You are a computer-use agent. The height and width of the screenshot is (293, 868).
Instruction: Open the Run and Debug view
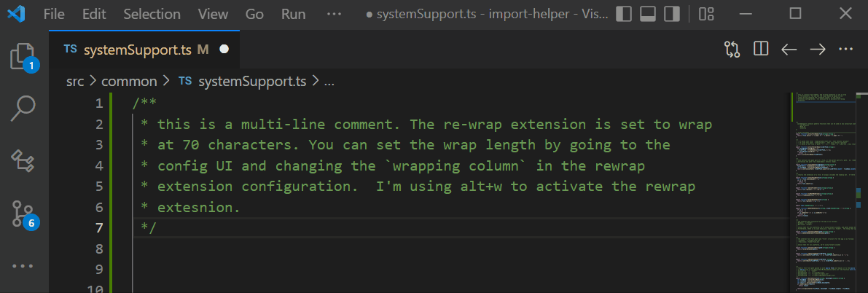(x=23, y=161)
